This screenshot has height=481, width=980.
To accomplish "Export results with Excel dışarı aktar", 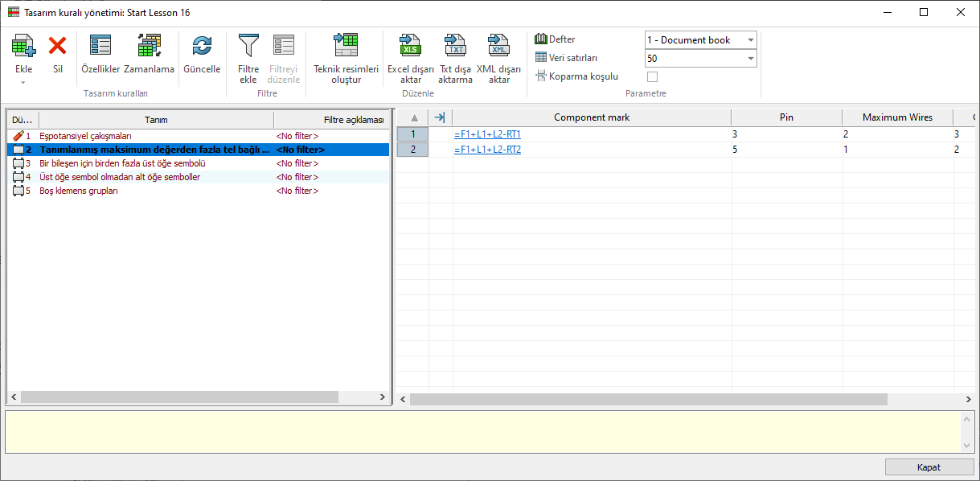I will (410, 47).
